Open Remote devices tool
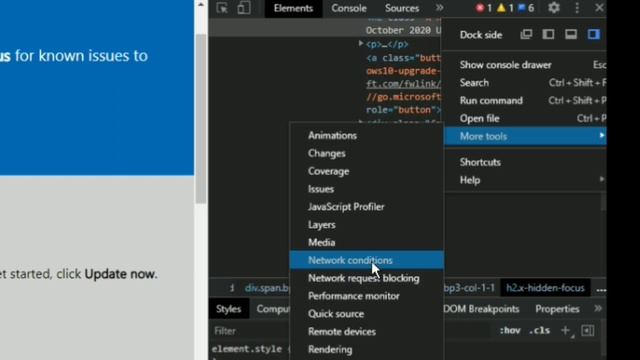This screenshot has width=640, height=360. 366,332
